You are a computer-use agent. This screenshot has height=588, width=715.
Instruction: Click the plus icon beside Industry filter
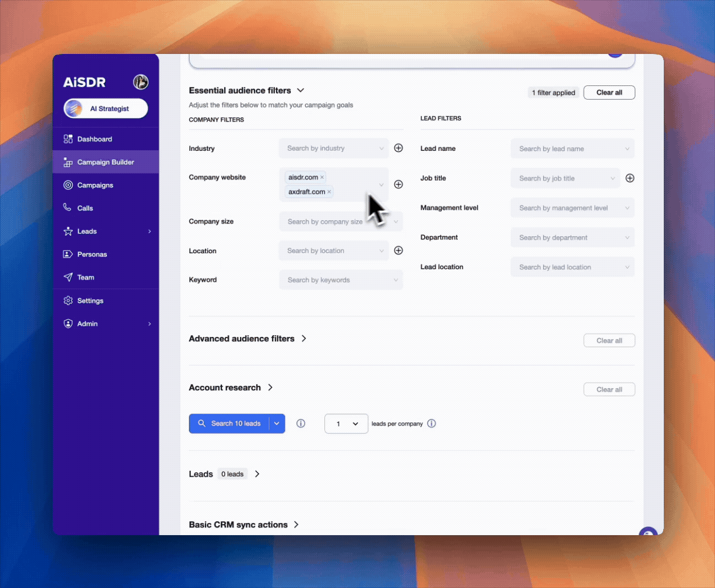pos(398,148)
